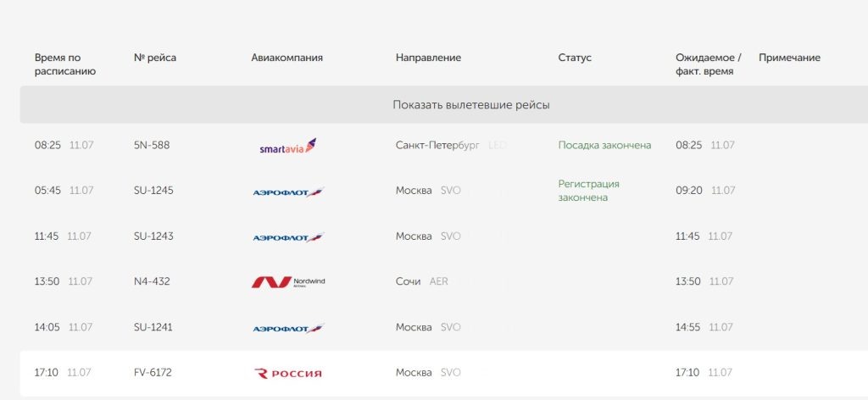Click the Россия airline logo
The height and width of the screenshot is (400, 868).
coord(288,374)
